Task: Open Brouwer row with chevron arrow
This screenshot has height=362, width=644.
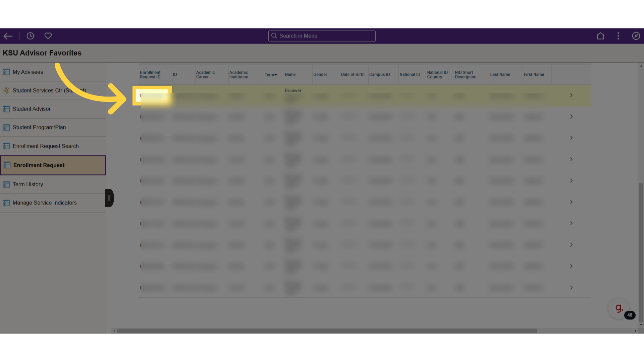Action: tap(571, 96)
